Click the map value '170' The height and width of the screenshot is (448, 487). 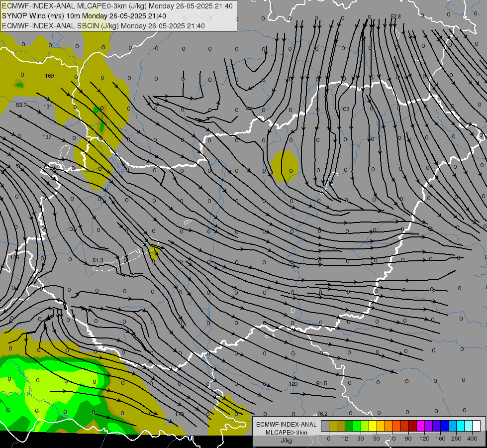(x=179, y=414)
